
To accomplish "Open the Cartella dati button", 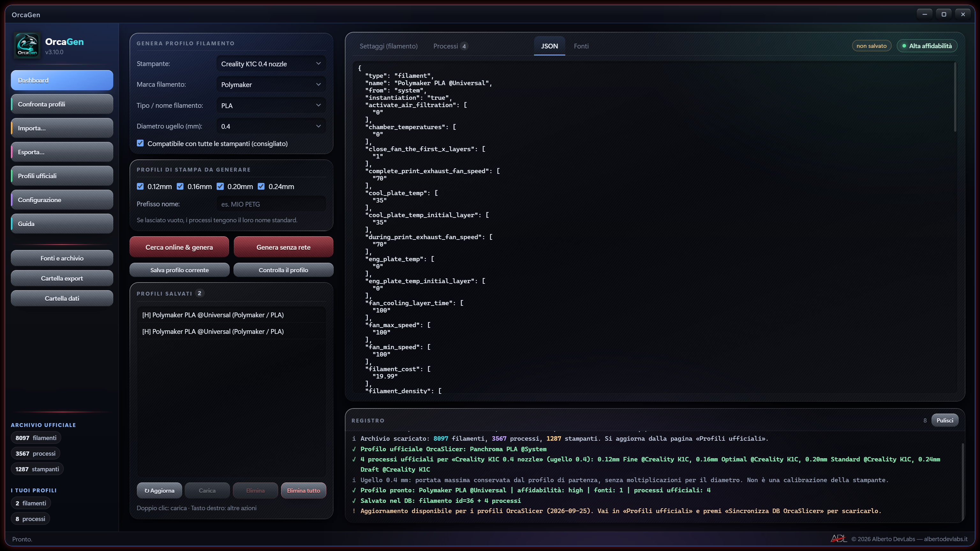I will [62, 298].
